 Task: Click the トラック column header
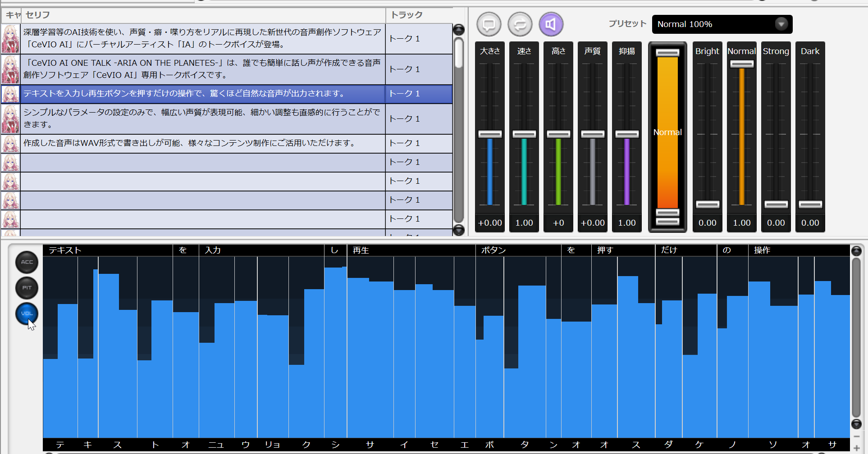tap(419, 15)
